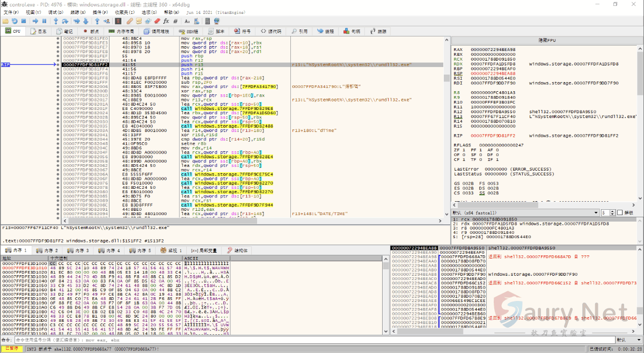
Task: Pause execution with the pause icon
Action: pos(44,21)
